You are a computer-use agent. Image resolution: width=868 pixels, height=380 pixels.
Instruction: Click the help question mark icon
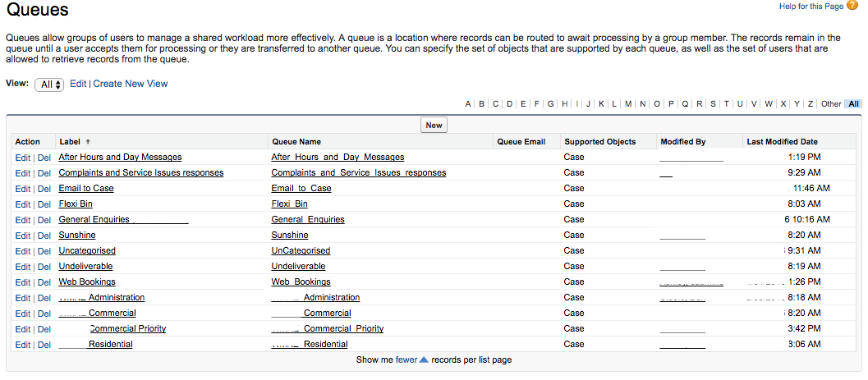pyautogui.click(x=852, y=6)
